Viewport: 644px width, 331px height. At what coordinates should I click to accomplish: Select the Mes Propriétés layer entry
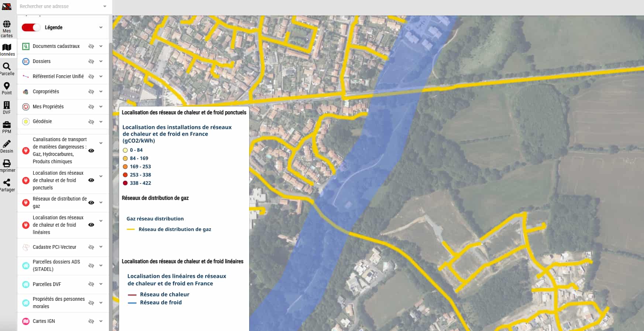[48, 107]
